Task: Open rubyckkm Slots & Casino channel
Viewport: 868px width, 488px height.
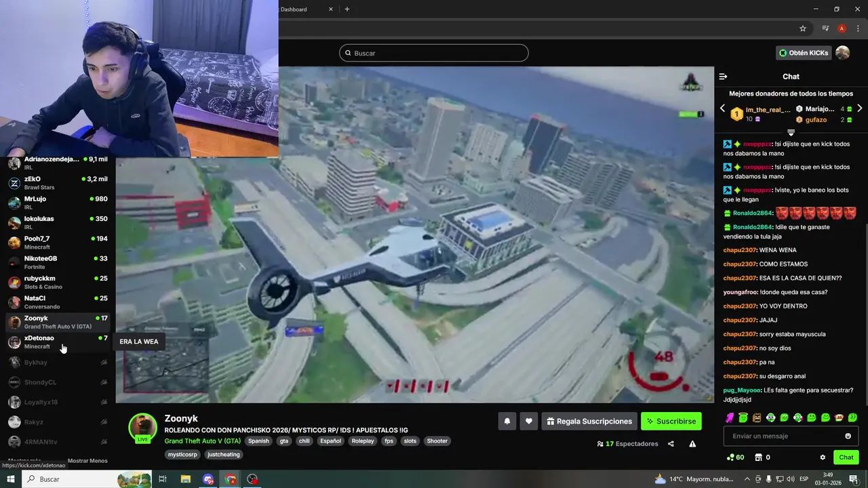Action: (58, 283)
